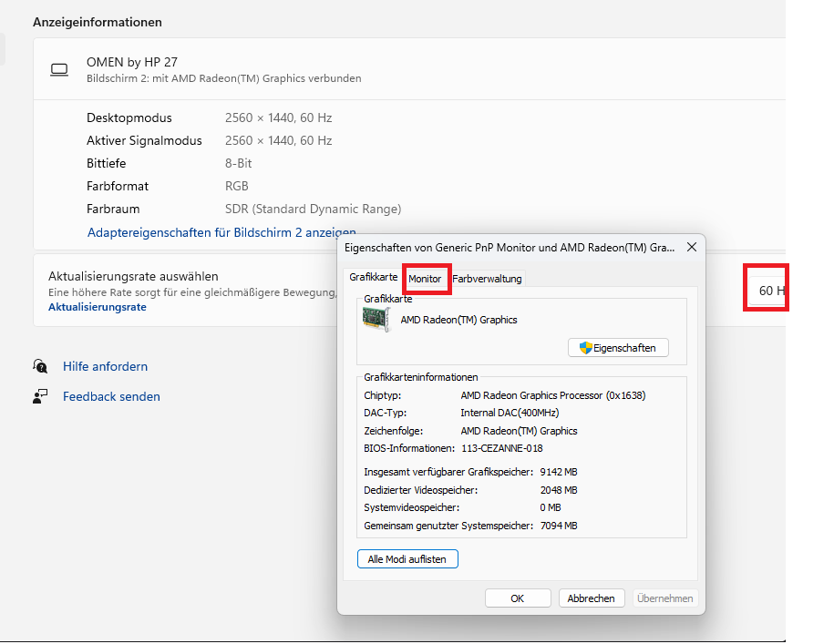Screen dimensions: 834x644
Task: Click the Aktualisierungsrate auswählen heading
Action: [x=133, y=276]
